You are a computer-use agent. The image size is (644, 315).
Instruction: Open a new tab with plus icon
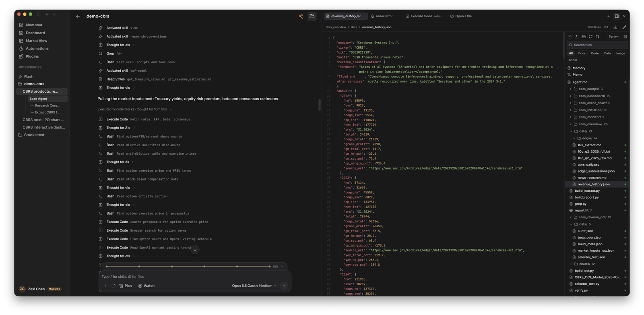point(609,16)
